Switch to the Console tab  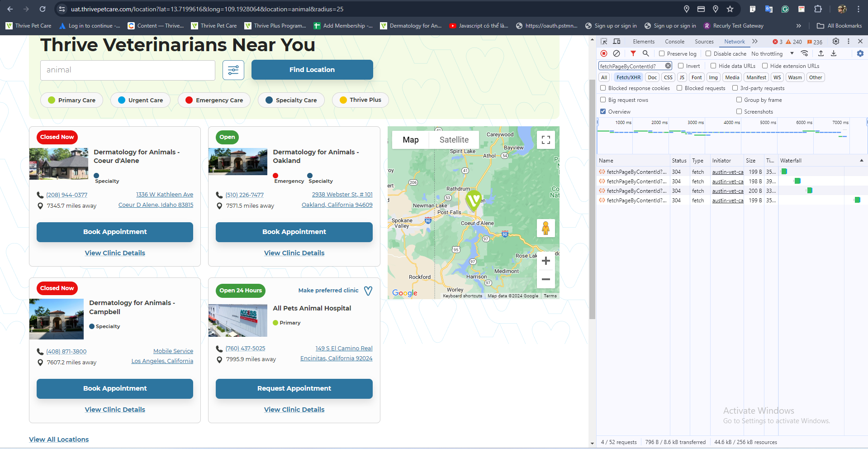674,41
